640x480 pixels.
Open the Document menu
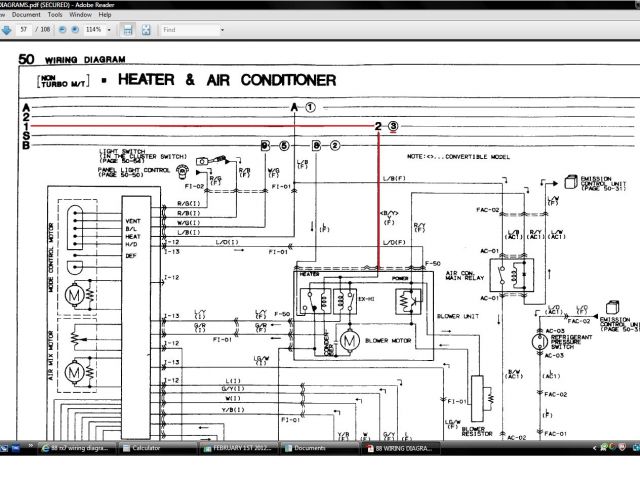27,15
